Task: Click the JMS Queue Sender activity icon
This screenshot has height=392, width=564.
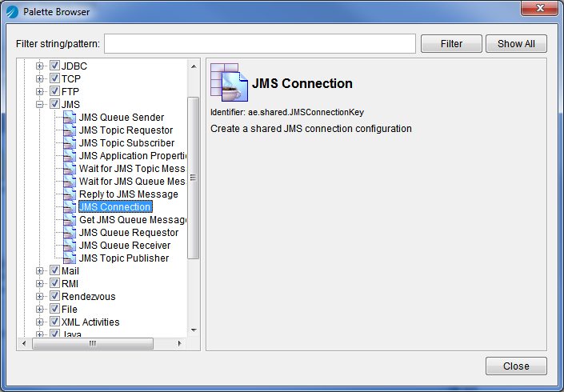Action: (x=70, y=118)
